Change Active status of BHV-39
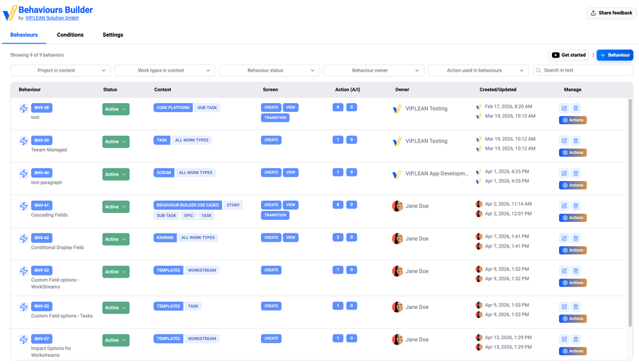 pos(116,142)
